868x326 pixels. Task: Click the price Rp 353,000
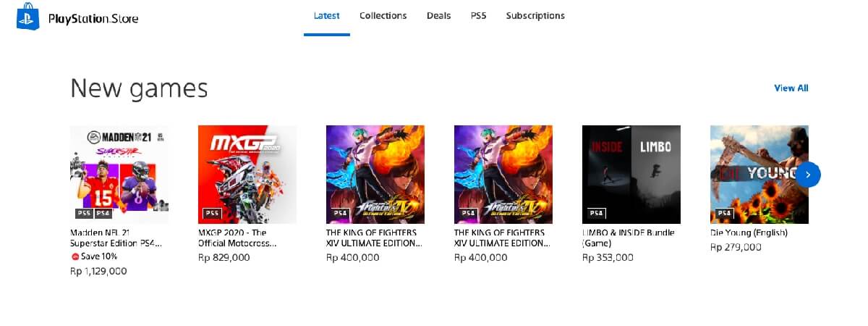pos(608,257)
